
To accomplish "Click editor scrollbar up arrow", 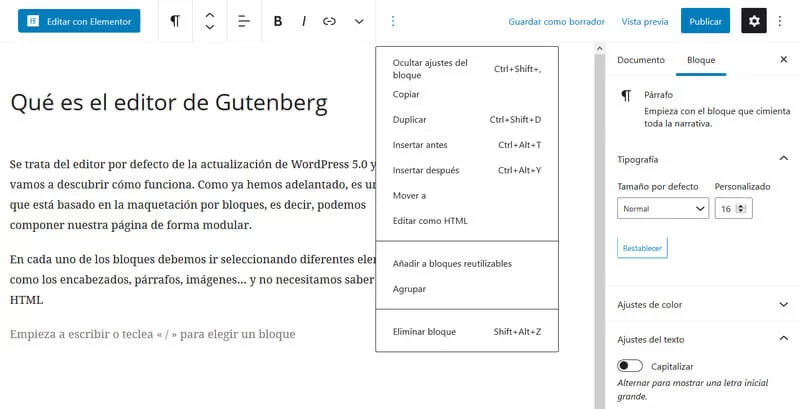I will (599, 49).
